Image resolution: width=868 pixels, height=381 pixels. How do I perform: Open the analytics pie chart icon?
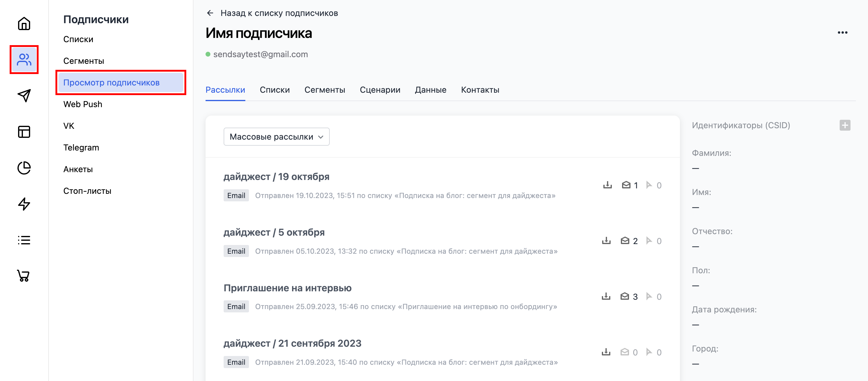(24, 168)
